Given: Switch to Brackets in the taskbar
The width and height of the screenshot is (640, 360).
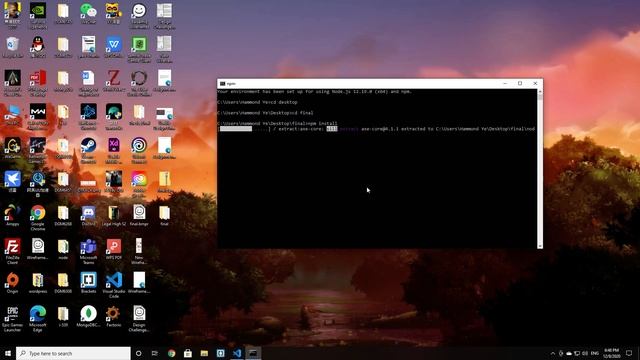Looking at the screenshot, I should (220, 353).
